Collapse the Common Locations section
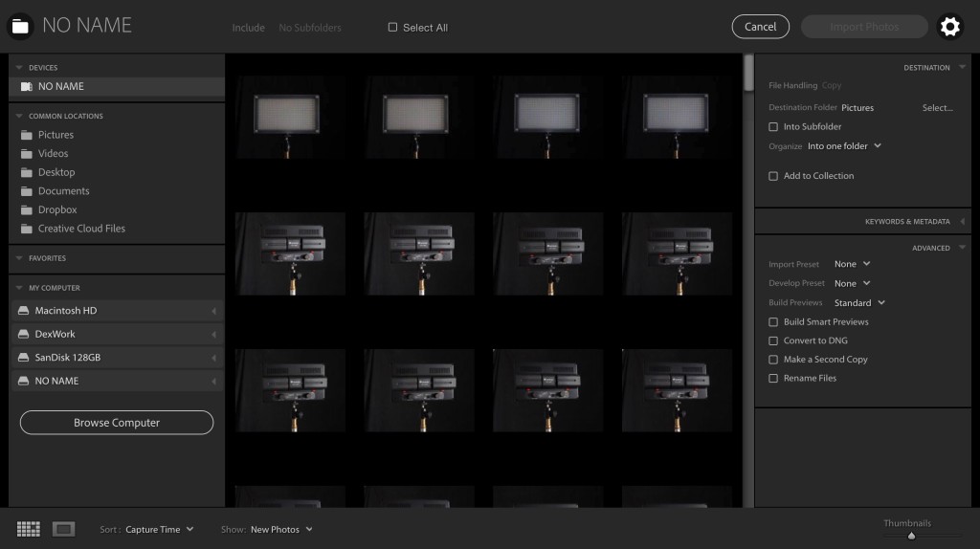980x549 pixels. 19,116
